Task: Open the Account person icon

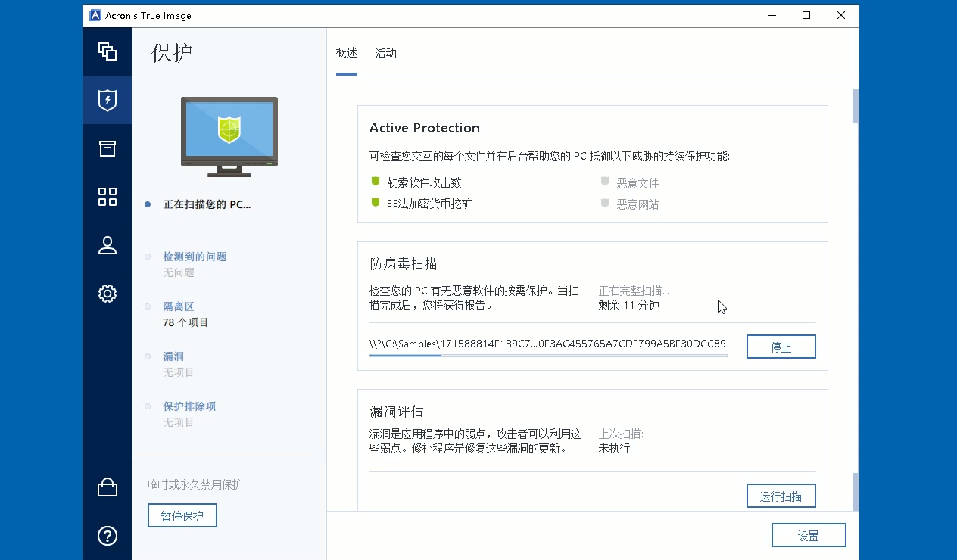Action: pyautogui.click(x=108, y=245)
